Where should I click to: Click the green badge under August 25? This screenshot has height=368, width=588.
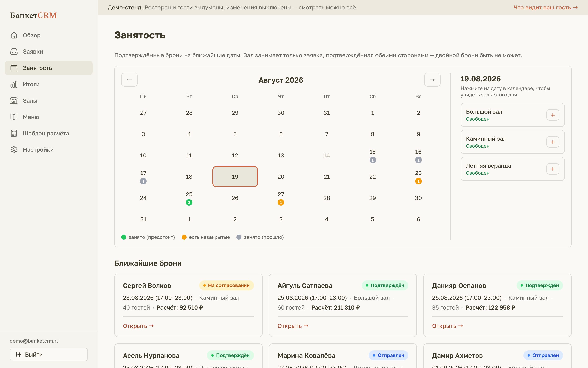189,202
